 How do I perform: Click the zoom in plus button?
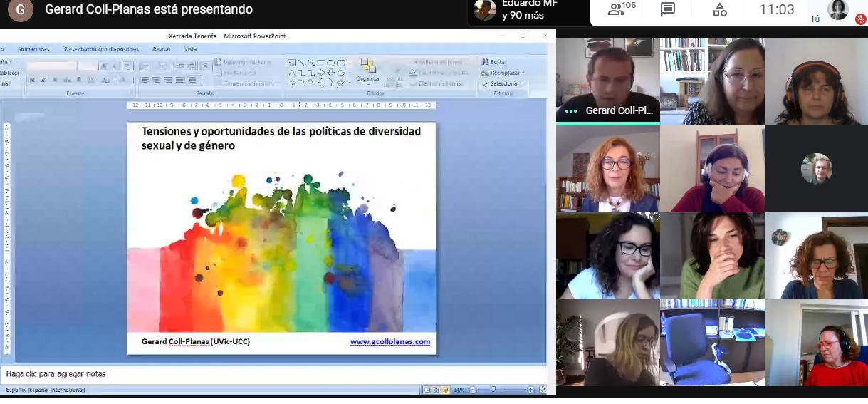point(530,390)
